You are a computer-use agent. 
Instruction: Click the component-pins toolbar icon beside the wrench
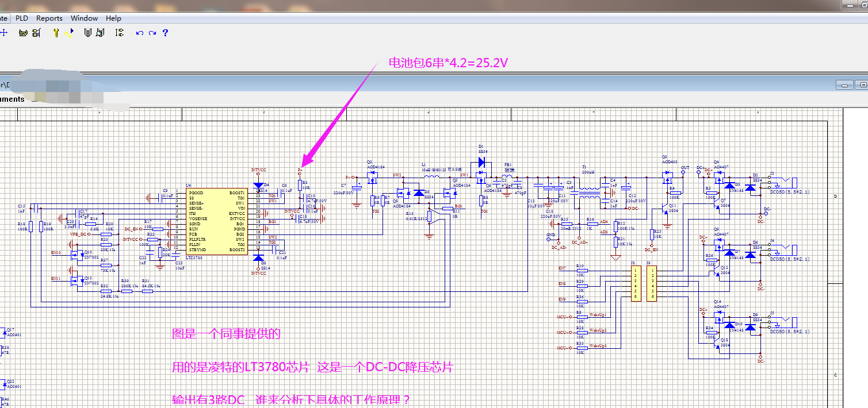point(36,33)
